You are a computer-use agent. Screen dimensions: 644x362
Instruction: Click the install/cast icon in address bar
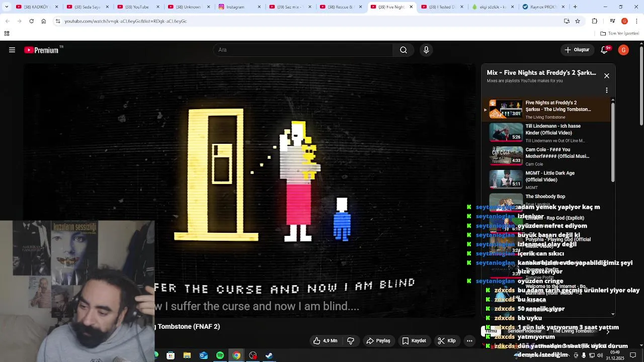pyautogui.click(x=567, y=21)
